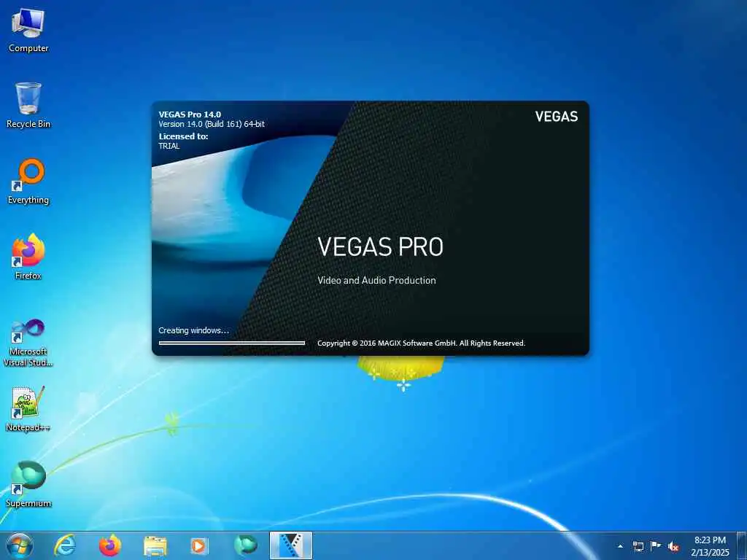Click the VEGAS logo on splash screen

pyautogui.click(x=556, y=117)
